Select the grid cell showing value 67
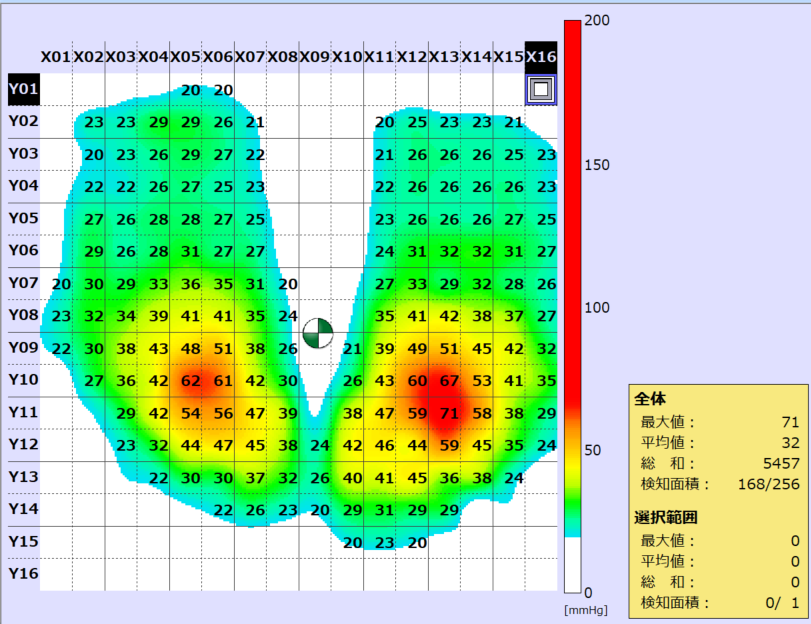The height and width of the screenshot is (624, 811). click(x=449, y=380)
